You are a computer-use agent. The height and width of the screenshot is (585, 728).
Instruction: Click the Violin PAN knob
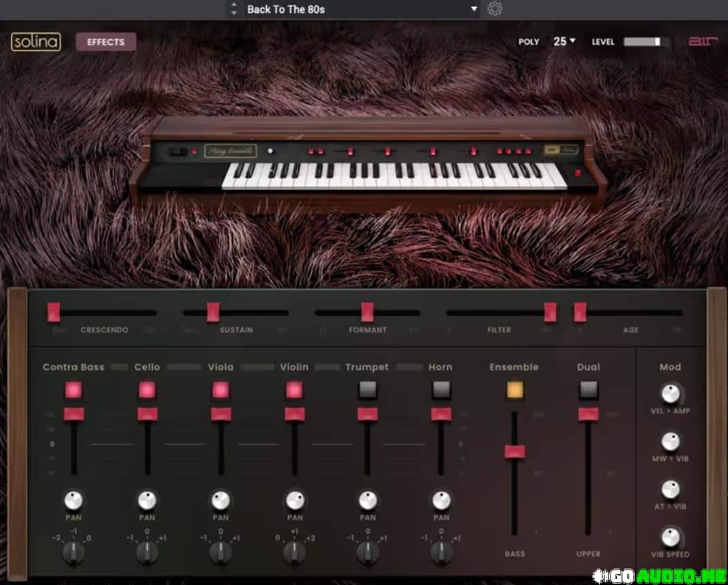(294, 500)
